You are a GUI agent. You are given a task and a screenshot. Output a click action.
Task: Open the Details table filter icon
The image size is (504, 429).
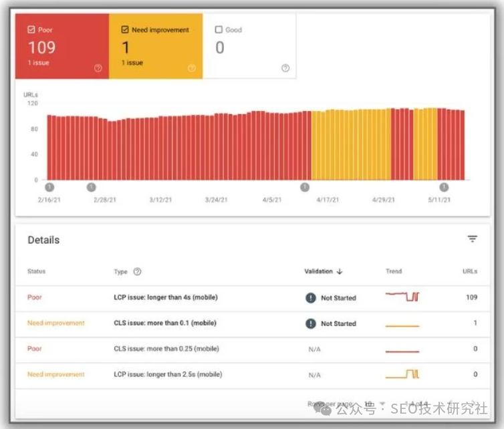pos(472,239)
